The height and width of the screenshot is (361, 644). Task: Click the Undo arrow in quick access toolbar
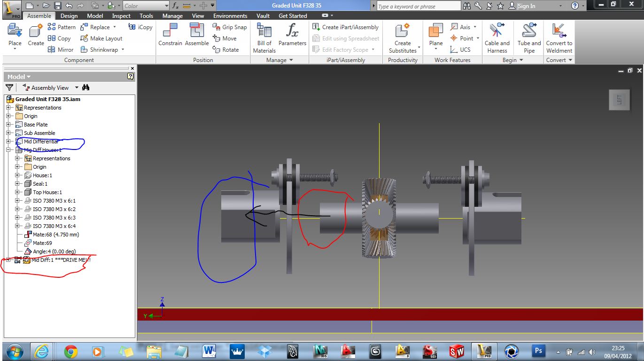[x=69, y=6]
